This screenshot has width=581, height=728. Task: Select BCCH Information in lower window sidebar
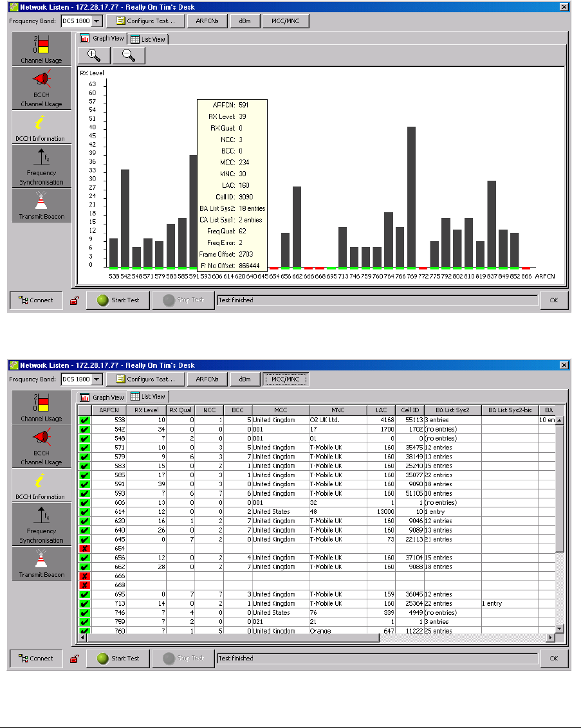pyautogui.click(x=41, y=485)
